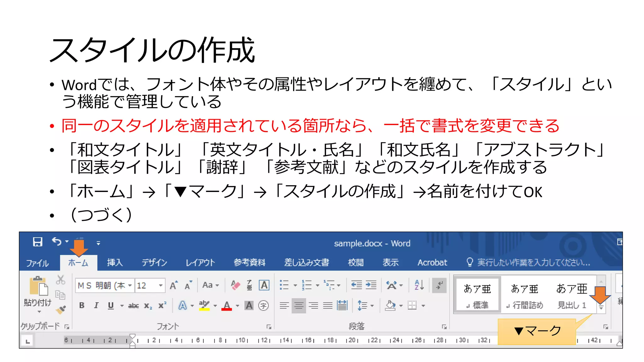Screen dimensions: 644x362
Task: Open the Customize Quick Access Toolbar dropdown
Action: point(98,243)
